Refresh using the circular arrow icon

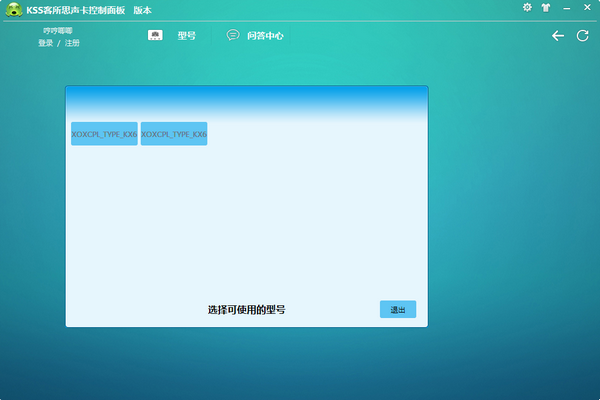click(x=582, y=36)
